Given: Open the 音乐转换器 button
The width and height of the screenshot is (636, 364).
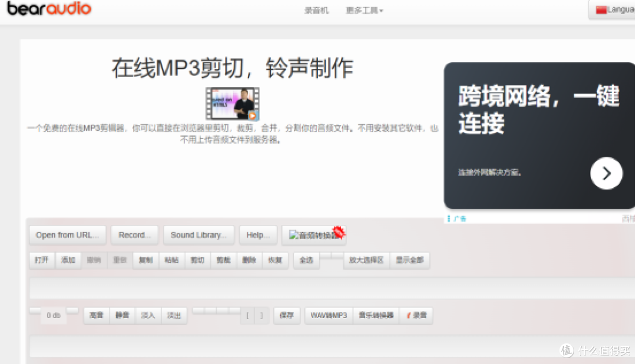Looking at the screenshot, I should 376,315.
